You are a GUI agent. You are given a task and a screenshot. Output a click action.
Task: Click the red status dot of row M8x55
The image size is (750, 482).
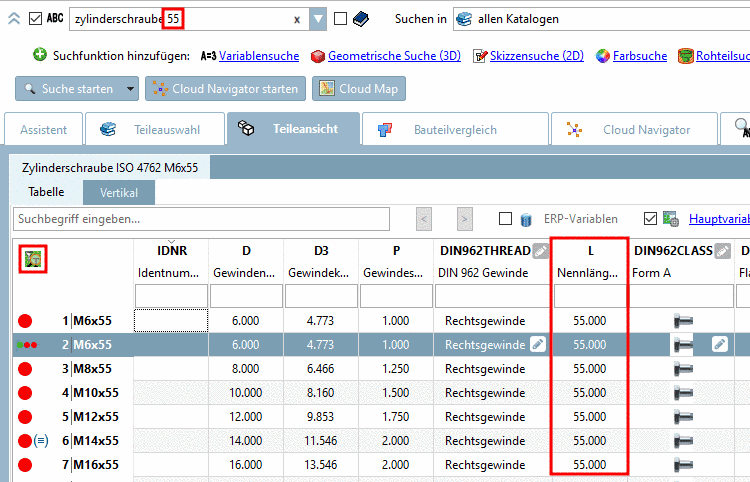coord(25,369)
